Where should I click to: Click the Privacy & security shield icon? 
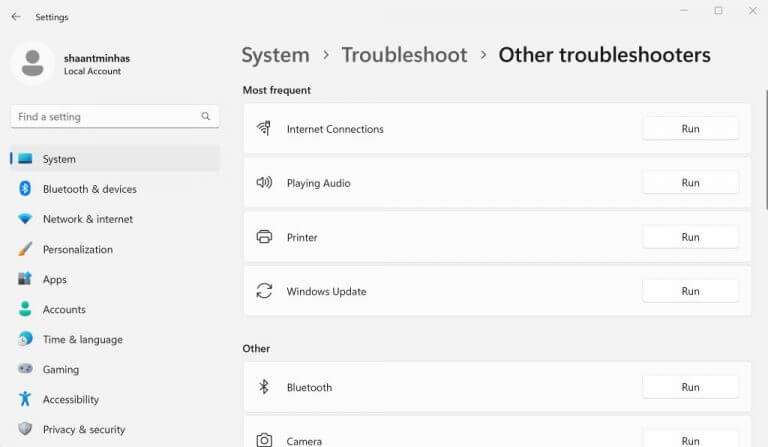25,429
